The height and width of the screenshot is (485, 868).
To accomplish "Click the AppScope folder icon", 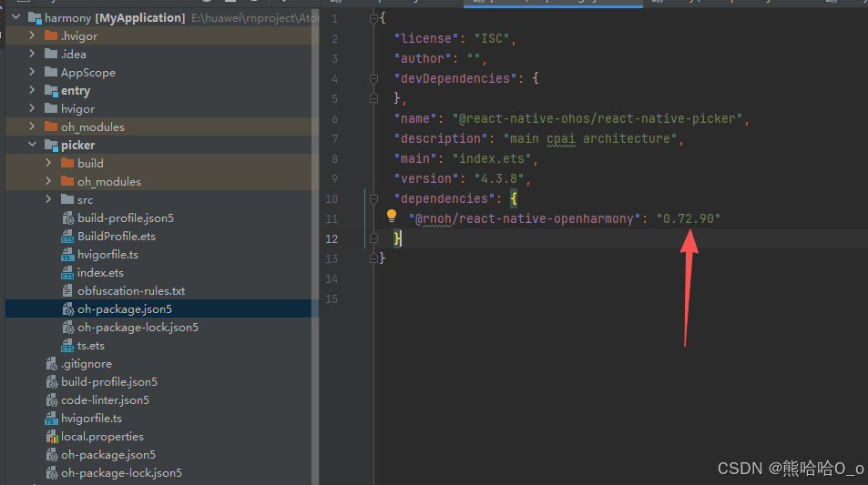I will (x=51, y=72).
